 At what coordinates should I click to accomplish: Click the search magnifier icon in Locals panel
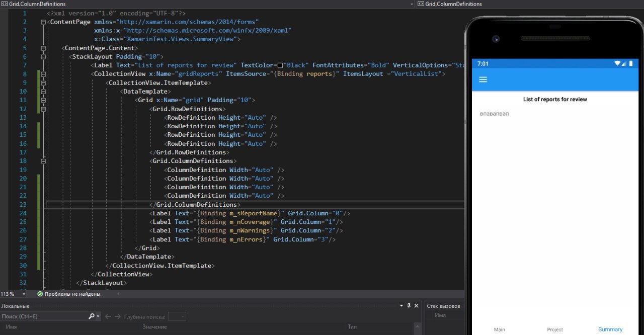[x=91, y=316]
